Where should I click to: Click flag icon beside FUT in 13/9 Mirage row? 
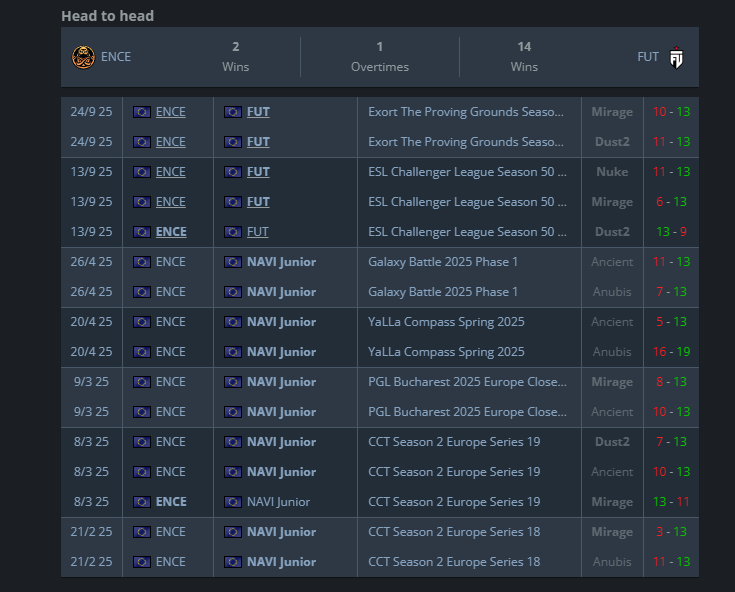232,202
